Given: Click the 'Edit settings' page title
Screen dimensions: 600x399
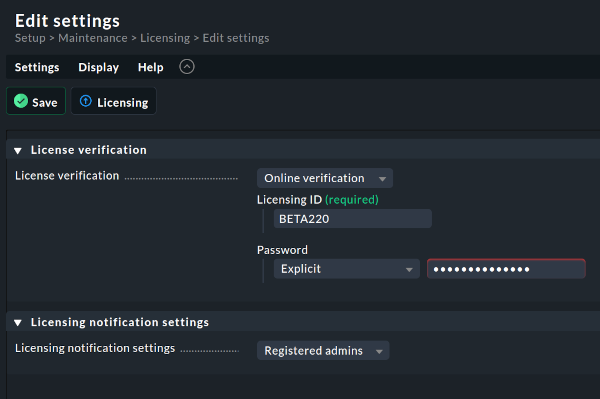Looking at the screenshot, I should [67, 21].
